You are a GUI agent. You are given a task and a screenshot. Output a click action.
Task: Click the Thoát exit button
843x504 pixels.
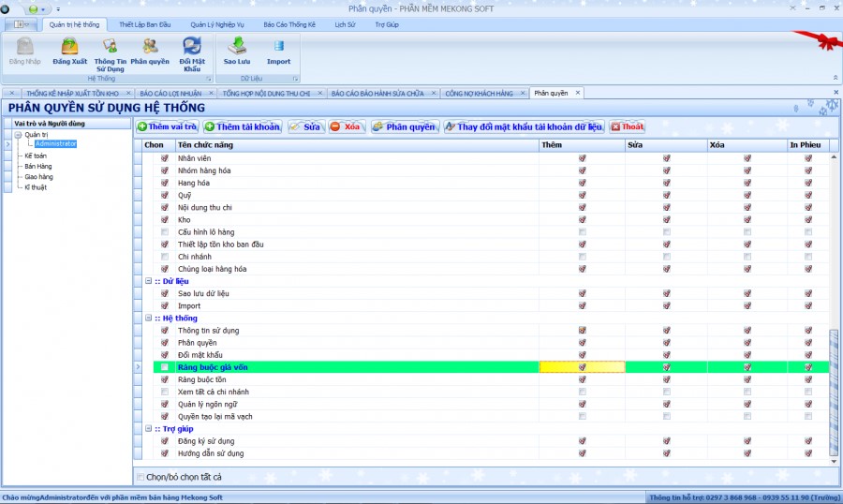tap(628, 127)
